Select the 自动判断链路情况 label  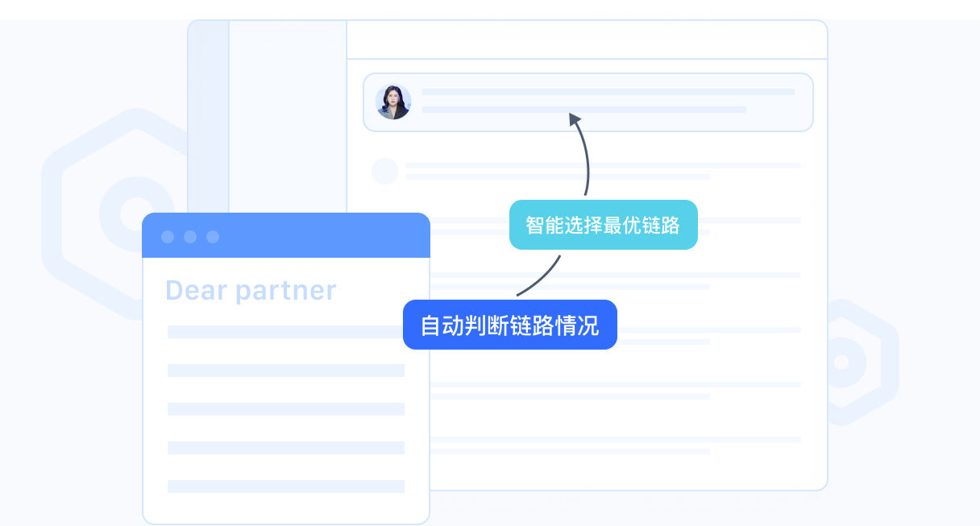click(509, 325)
